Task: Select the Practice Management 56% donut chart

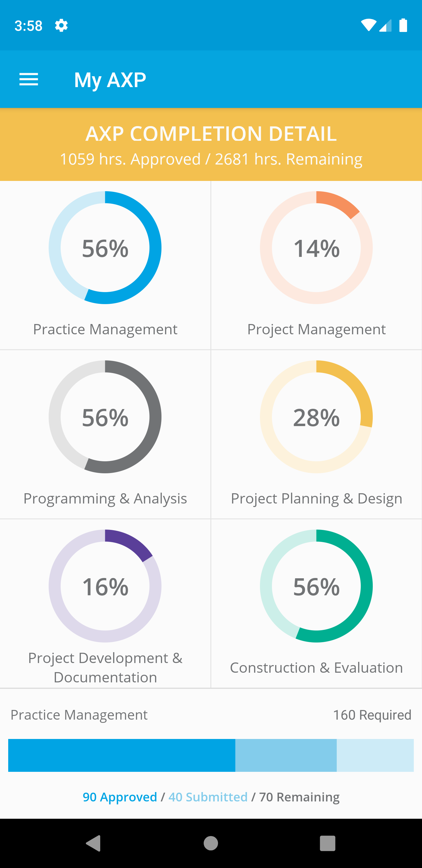Action: coord(105,248)
